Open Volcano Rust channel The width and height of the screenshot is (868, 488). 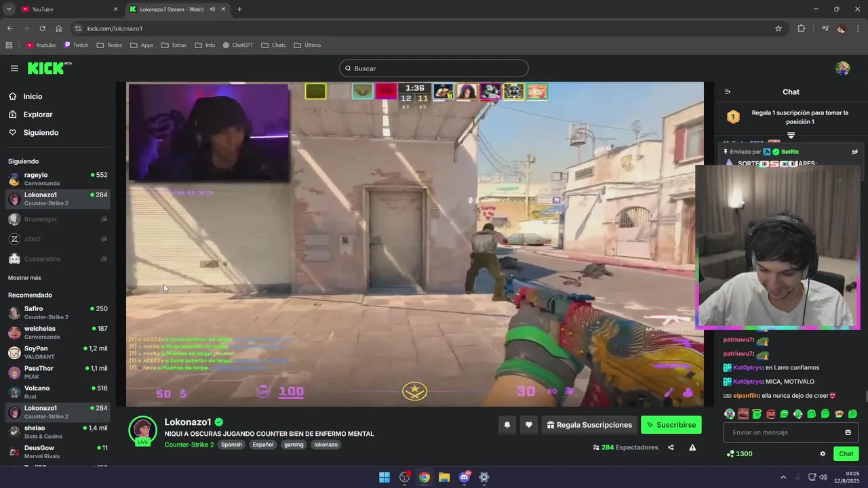pos(57,392)
